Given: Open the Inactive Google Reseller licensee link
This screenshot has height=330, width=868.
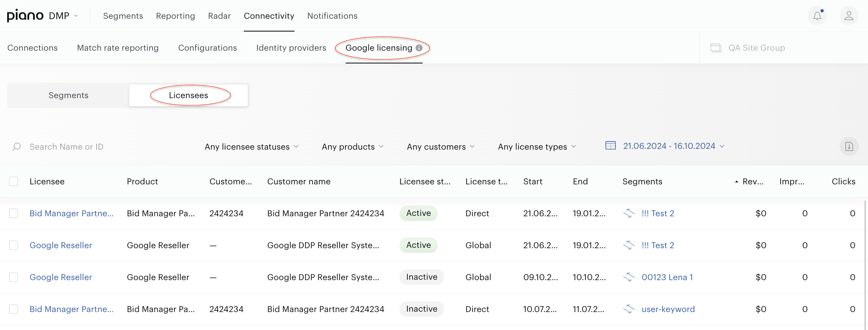Looking at the screenshot, I should (61, 277).
